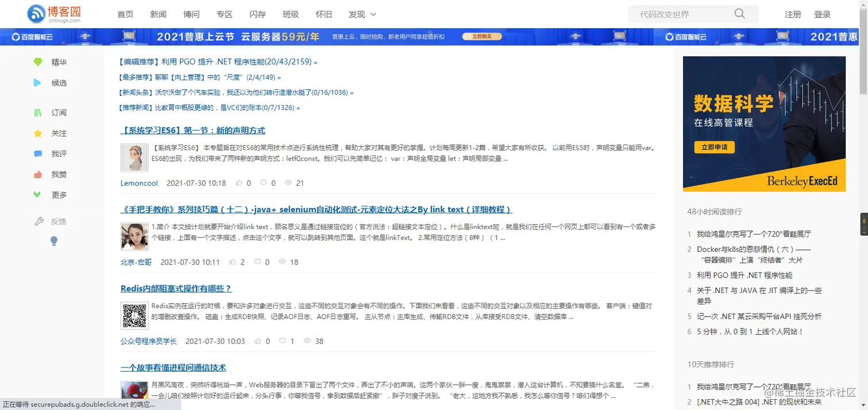The height and width of the screenshot is (410, 868).
Task: Toggle the like on the Redis article
Action: 258,341
